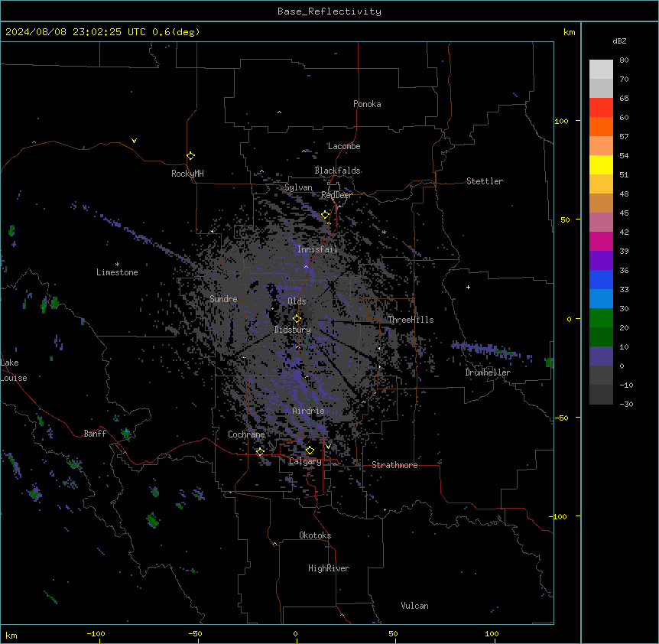659x644 pixels.
Task: Click the RockyMH label
Action: pyautogui.click(x=187, y=174)
